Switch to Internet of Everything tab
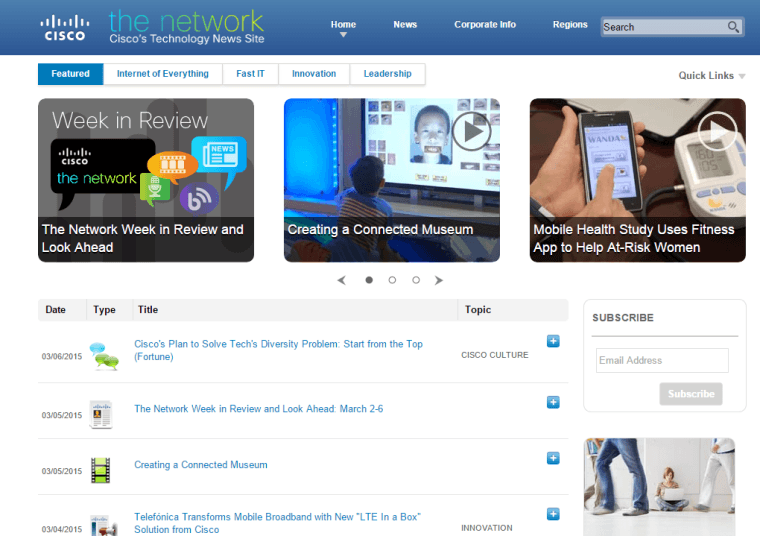This screenshot has width=760, height=536. (x=163, y=74)
